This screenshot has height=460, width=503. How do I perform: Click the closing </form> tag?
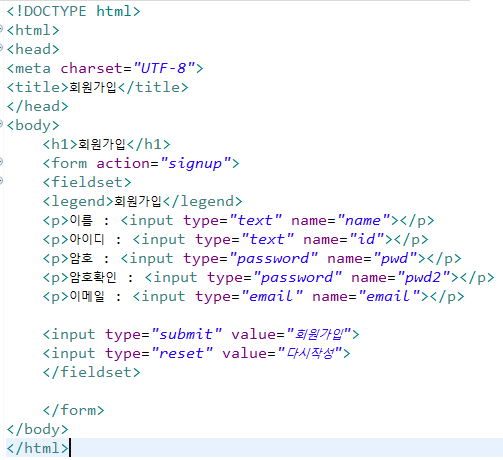pos(74,410)
